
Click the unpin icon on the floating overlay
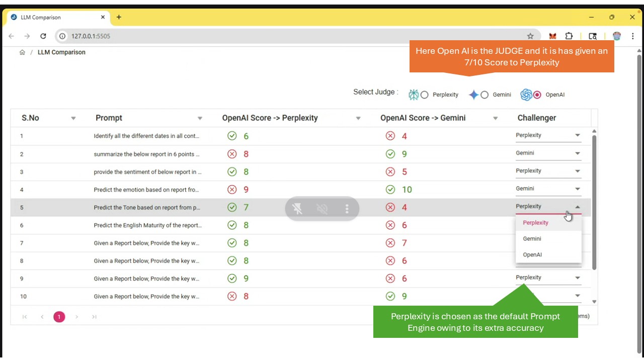pos(297,209)
